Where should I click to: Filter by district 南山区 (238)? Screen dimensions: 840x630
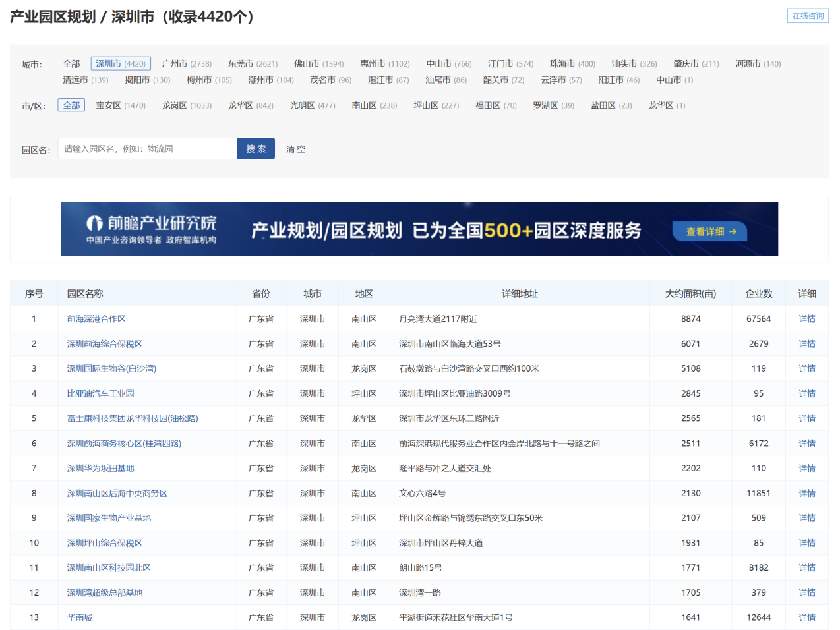click(375, 105)
